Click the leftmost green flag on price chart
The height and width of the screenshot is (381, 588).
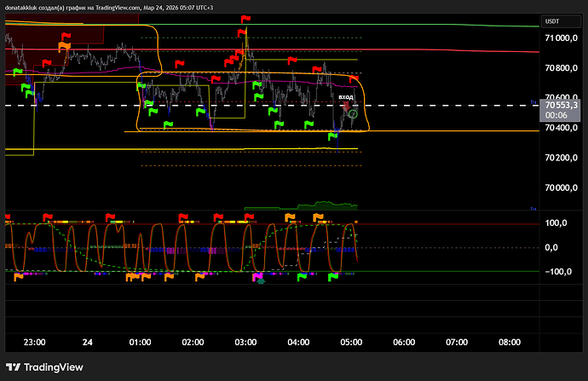pyautogui.click(x=16, y=73)
